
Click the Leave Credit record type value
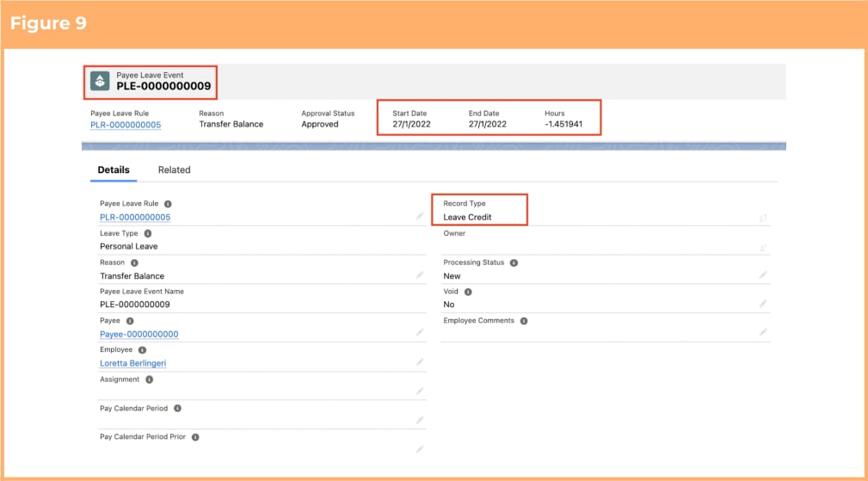[x=467, y=217]
